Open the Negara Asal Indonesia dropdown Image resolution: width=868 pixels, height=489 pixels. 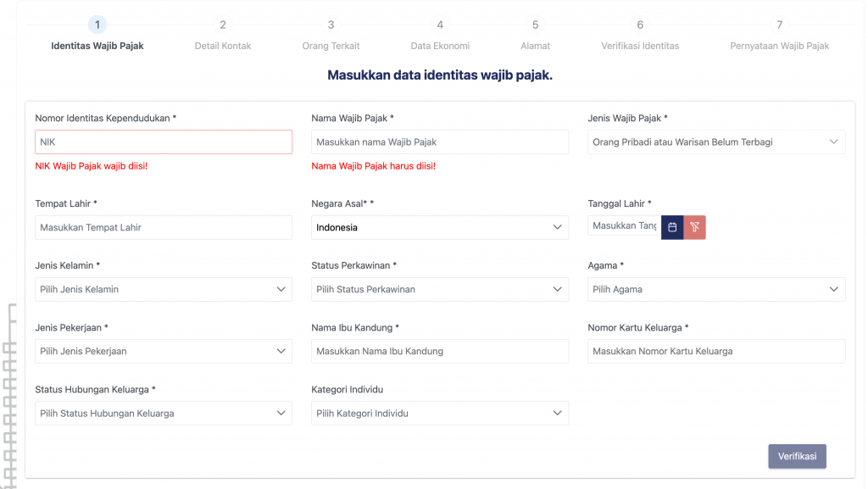tap(440, 227)
